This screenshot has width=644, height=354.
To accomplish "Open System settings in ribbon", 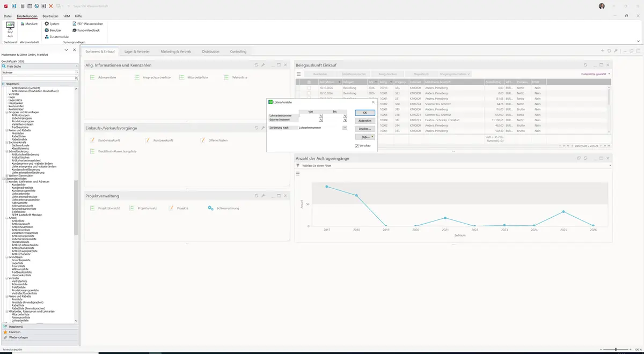I will (x=52, y=24).
